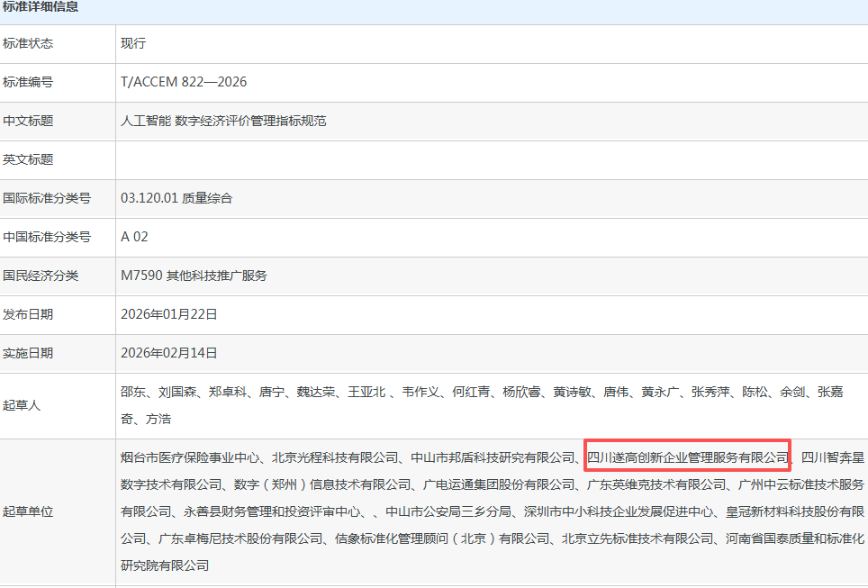Click the 03.120.01 质量综合 classification value
Viewport: 868px width, 588px height.
(176, 198)
